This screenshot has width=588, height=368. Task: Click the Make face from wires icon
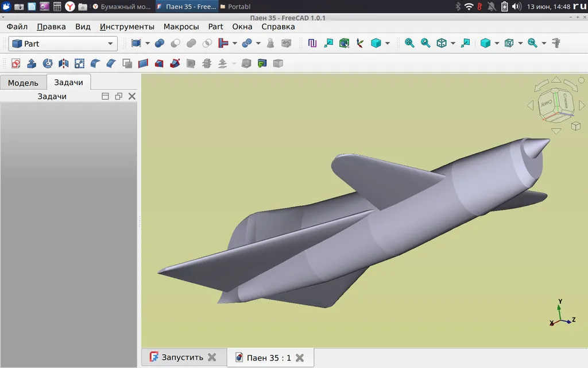[x=127, y=63]
